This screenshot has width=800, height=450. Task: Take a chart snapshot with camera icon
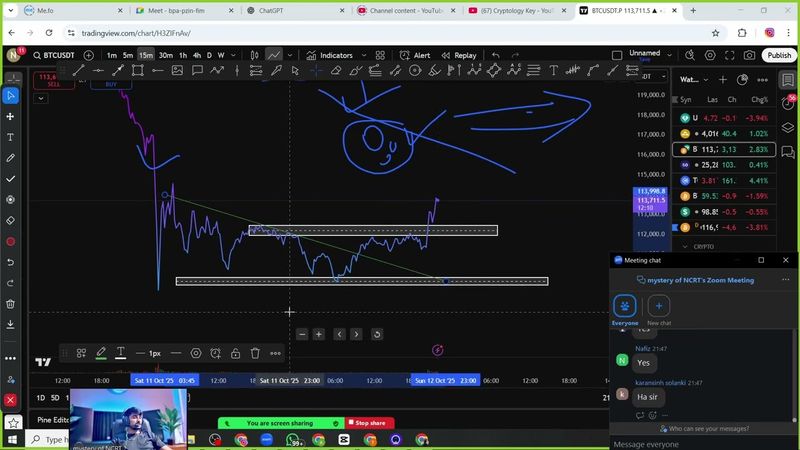(x=750, y=55)
